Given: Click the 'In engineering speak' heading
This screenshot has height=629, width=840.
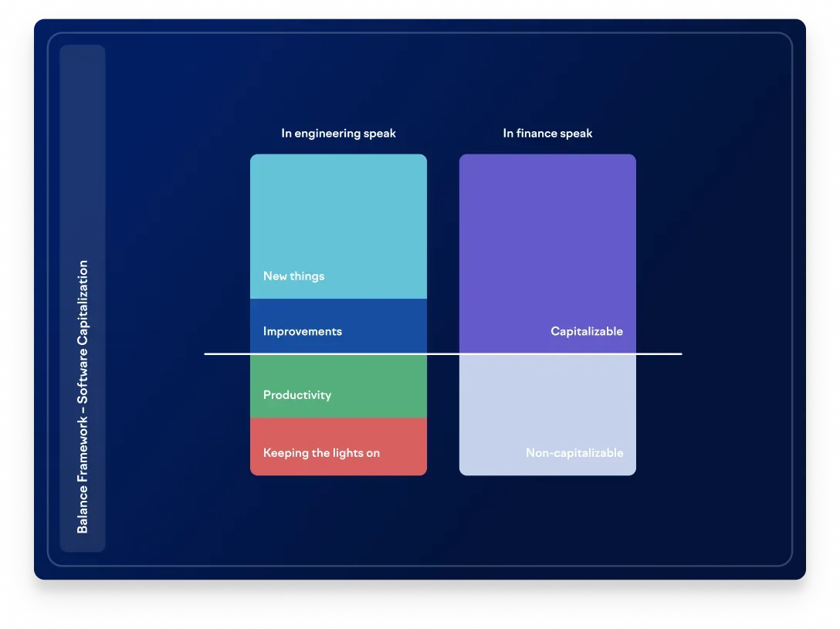Looking at the screenshot, I should (338, 134).
